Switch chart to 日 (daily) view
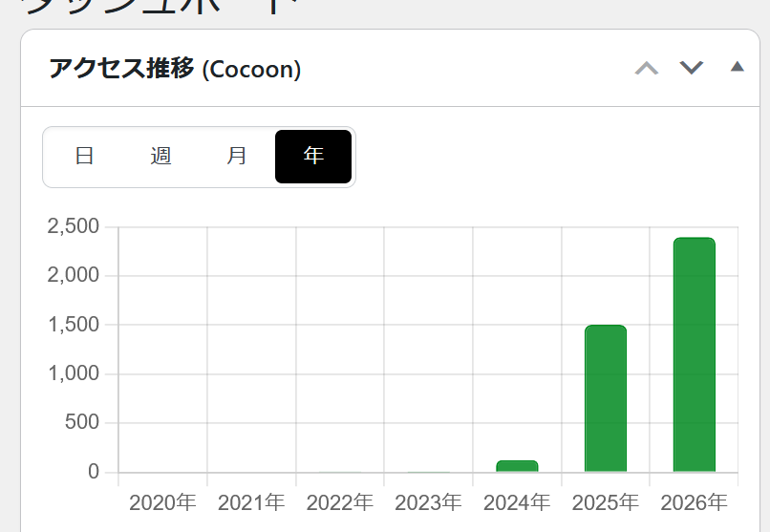 pos(84,157)
